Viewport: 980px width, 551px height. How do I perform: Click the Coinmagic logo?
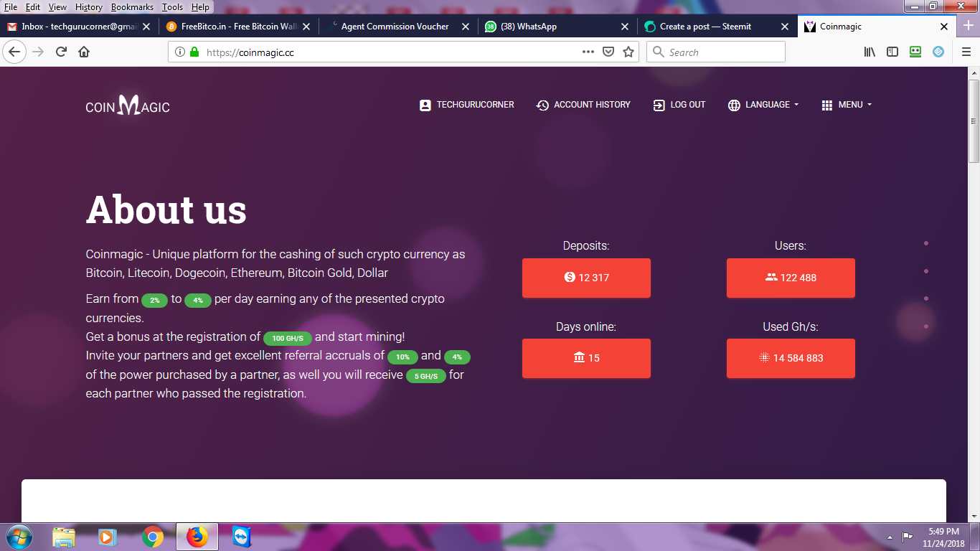(x=128, y=105)
